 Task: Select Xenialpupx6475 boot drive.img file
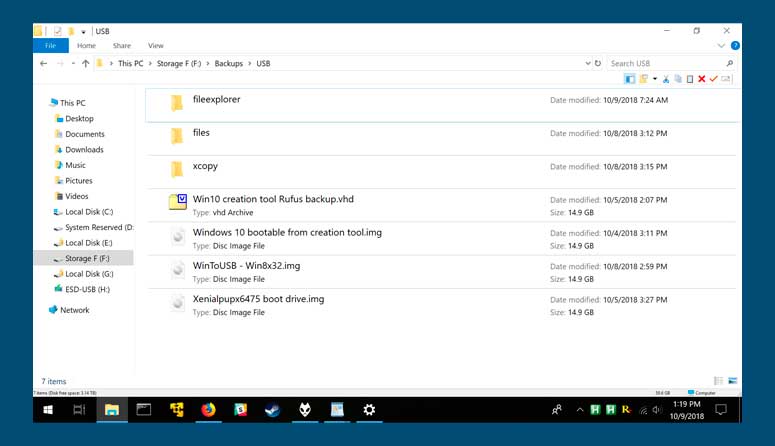pyautogui.click(x=442, y=305)
